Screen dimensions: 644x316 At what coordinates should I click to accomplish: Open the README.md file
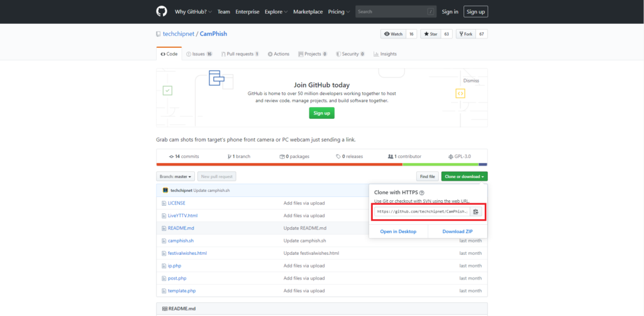pyautogui.click(x=180, y=228)
